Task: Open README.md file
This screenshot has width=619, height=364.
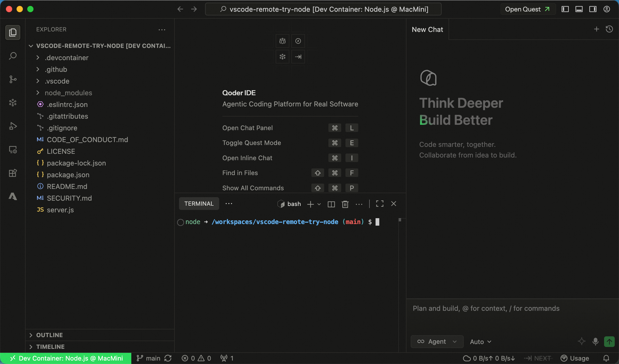Action: click(x=100, y=187)
